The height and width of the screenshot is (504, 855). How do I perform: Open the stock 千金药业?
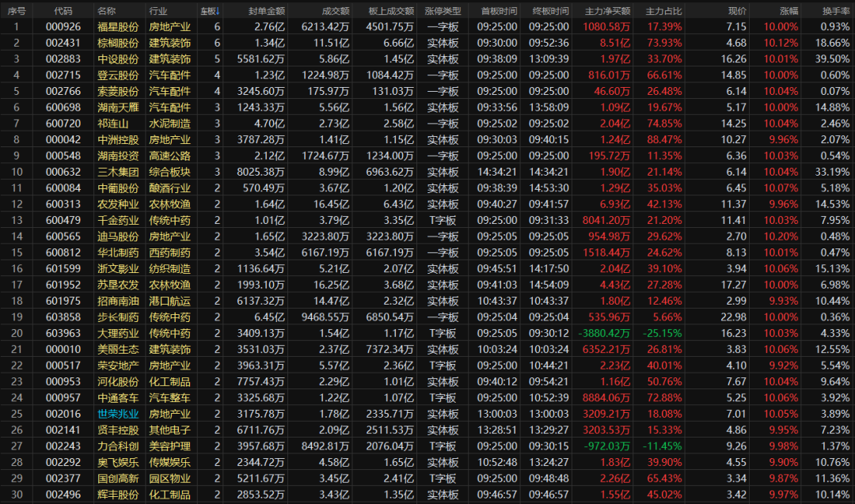tap(118, 220)
